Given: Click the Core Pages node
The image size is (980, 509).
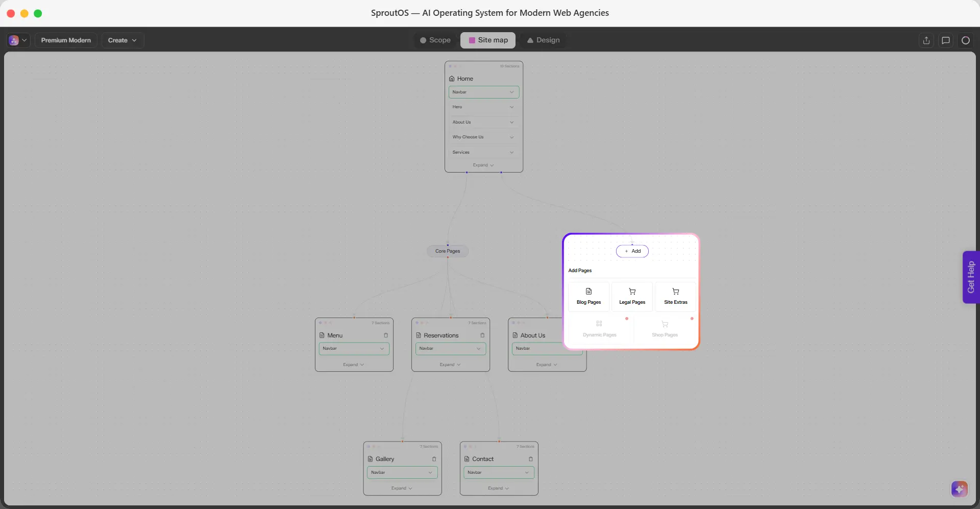Looking at the screenshot, I should click(448, 251).
